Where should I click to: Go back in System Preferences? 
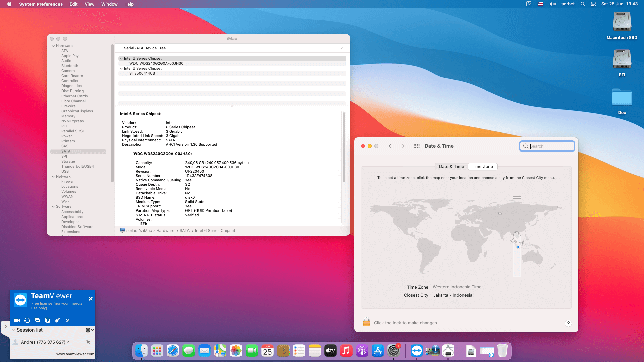point(390,146)
